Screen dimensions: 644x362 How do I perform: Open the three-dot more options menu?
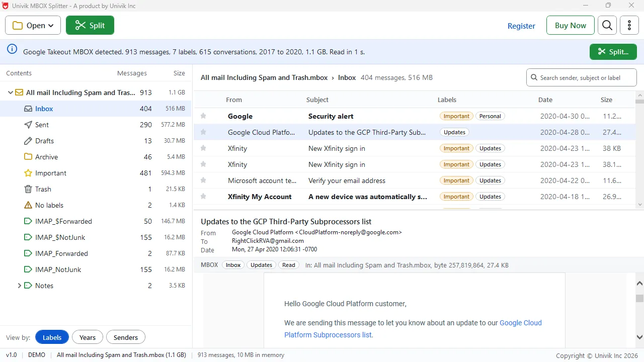tap(629, 25)
